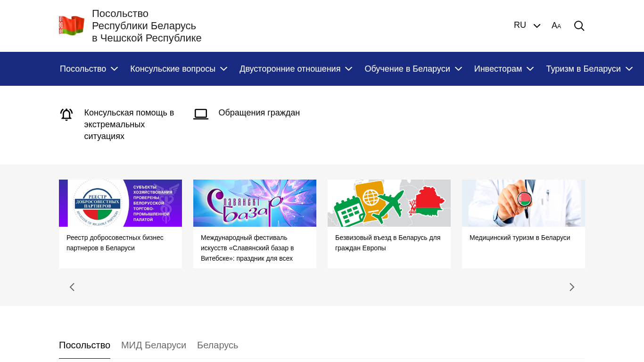Image resolution: width=644 pixels, height=362 pixels.
Task: Expand the Консульские вопросы menu
Action: 179,69
